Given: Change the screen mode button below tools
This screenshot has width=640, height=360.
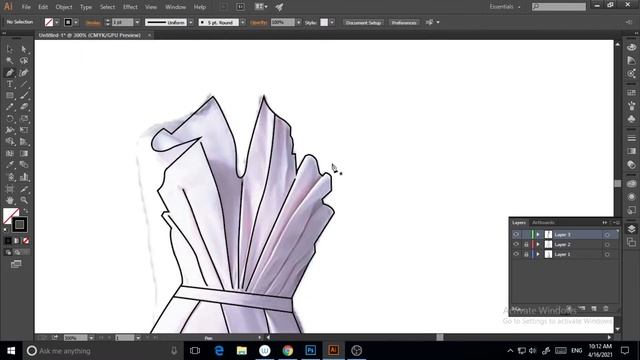Looking at the screenshot, I should point(16,264).
